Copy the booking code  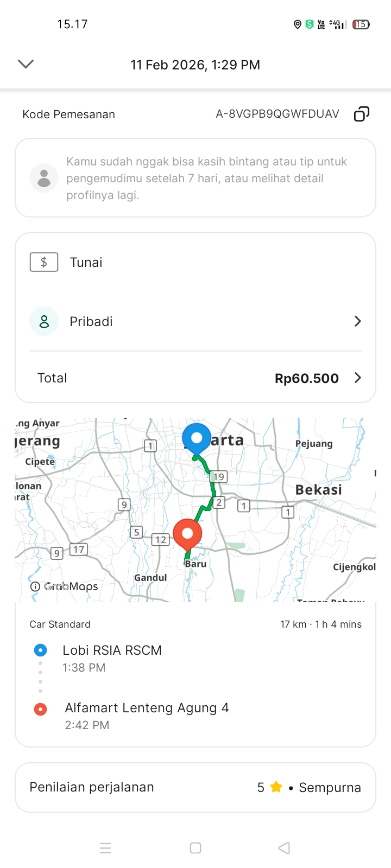362,114
